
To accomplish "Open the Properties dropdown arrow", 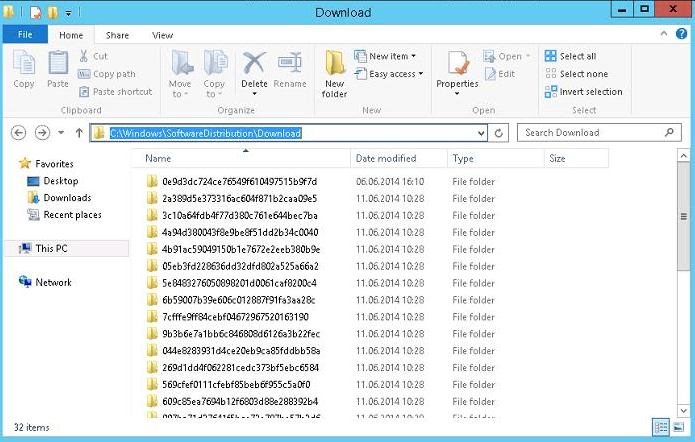I will pos(457,94).
